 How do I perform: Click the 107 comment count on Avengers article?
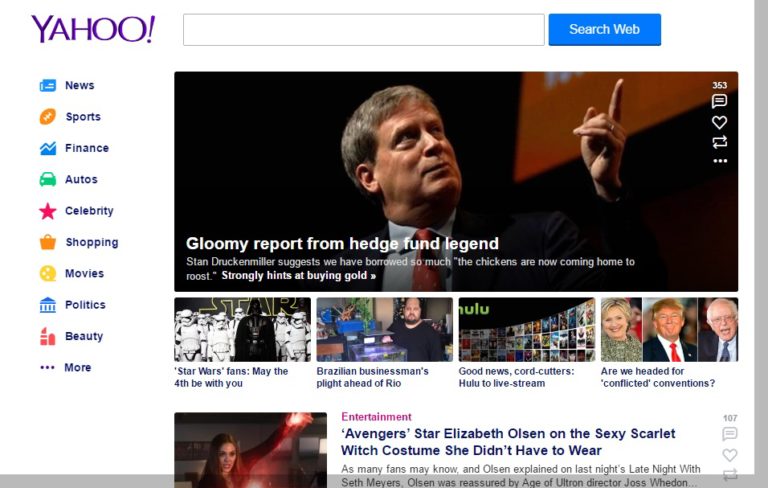(730, 418)
